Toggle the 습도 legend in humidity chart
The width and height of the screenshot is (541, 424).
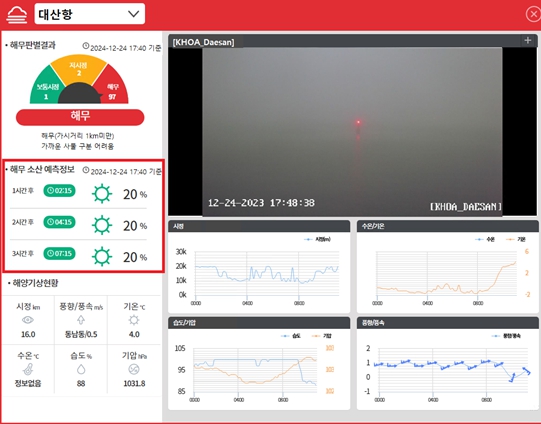291,336
